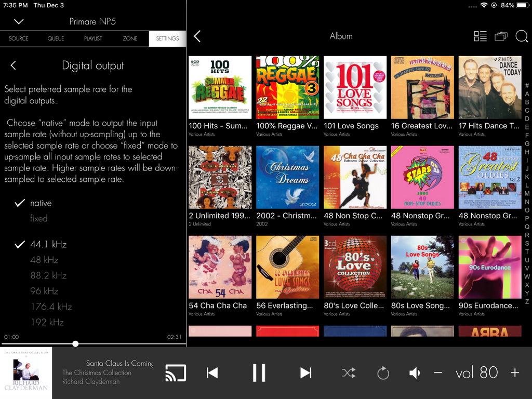Jump to # in the album index

coord(527,86)
